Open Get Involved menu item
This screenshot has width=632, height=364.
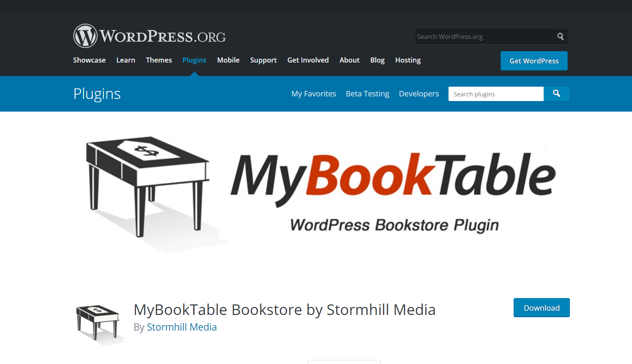pyautogui.click(x=308, y=60)
